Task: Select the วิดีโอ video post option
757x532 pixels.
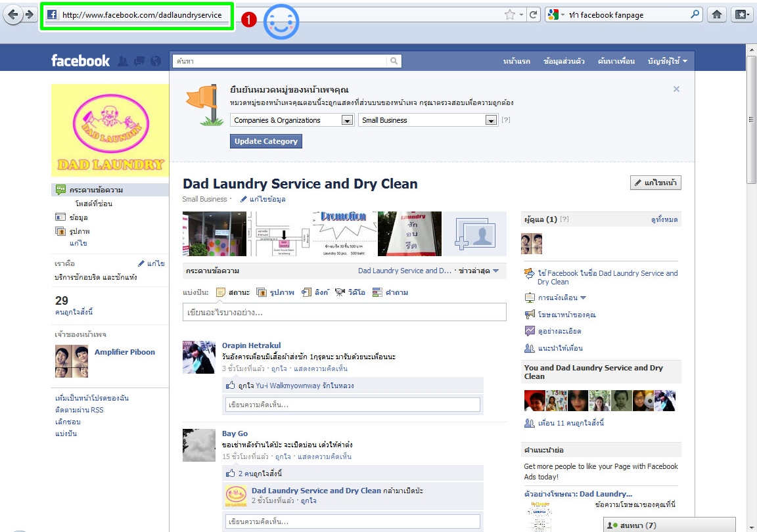Action: pos(350,292)
